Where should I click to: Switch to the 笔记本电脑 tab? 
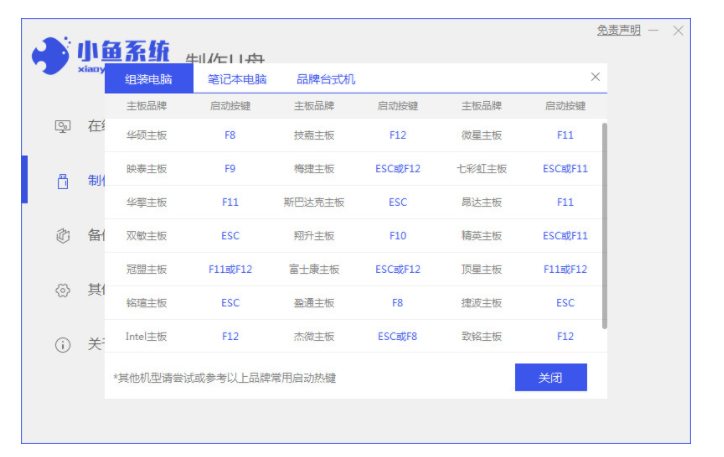237,79
